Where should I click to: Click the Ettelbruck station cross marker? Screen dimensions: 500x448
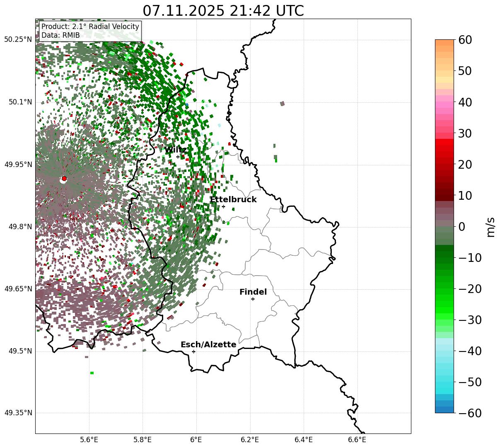[223, 206]
